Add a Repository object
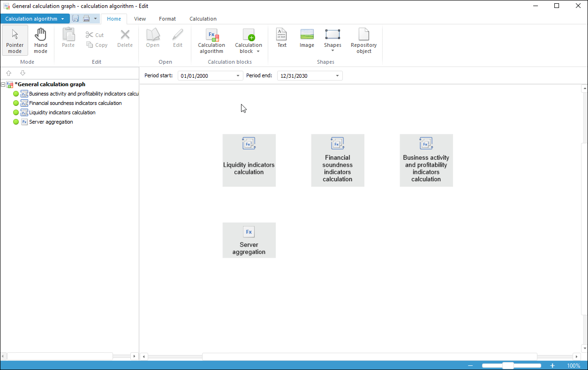This screenshot has width=588, height=370. pyautogui.click(x=363, y=40)
